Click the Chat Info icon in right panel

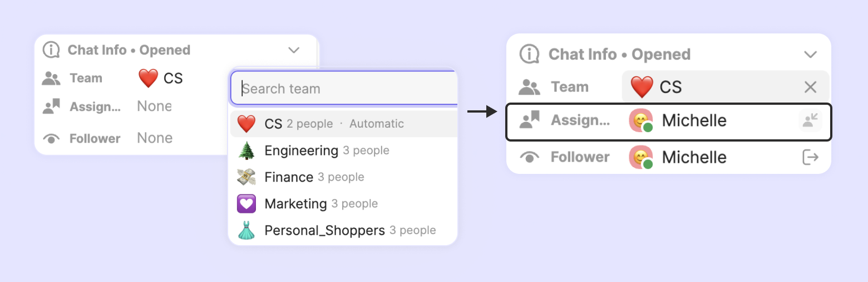click(x=530, y=54)
